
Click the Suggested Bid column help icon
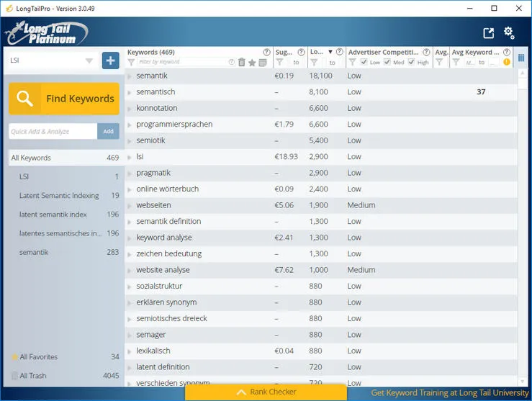(x=301, y=53)
